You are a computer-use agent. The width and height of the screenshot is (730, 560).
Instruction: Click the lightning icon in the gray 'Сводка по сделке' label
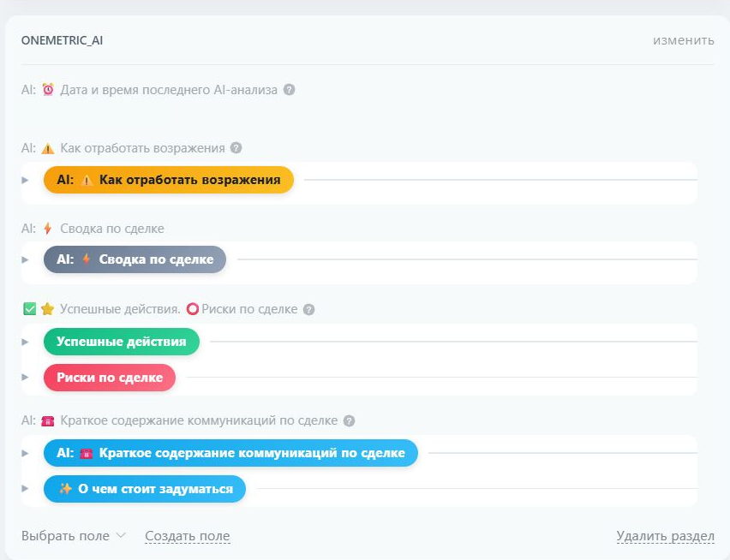point(47,229)
